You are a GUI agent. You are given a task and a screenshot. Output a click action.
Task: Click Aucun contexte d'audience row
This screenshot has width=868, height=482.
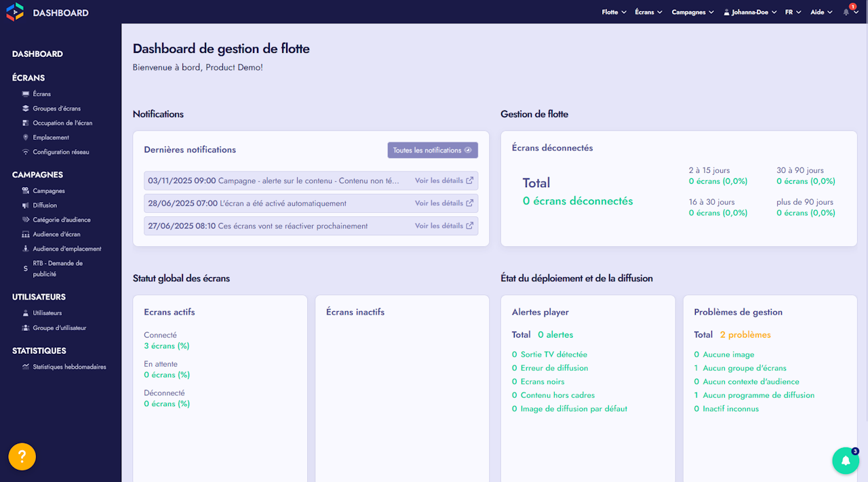(747, 382)
